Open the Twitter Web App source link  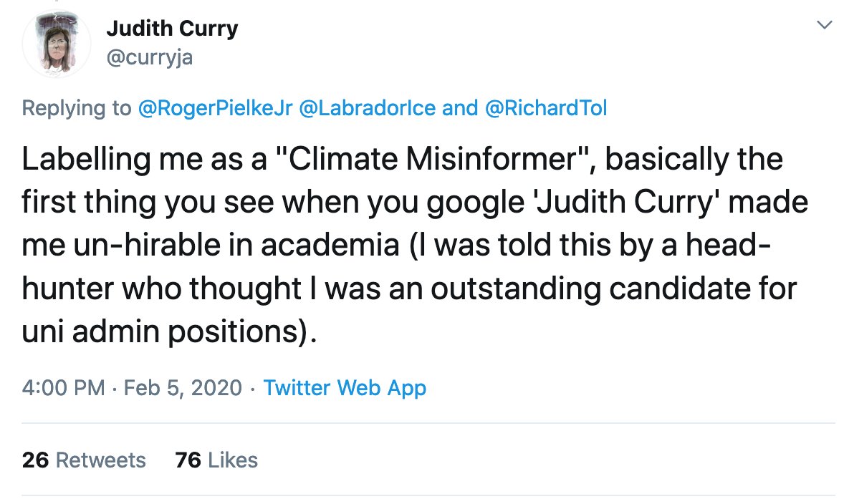(345, 388)
